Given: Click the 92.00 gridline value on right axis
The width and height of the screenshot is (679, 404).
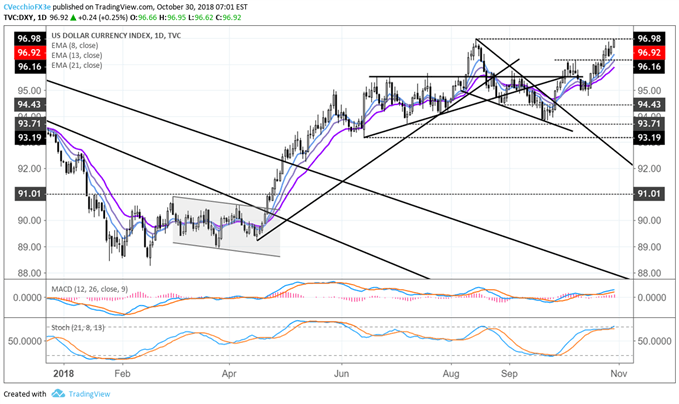Looking at the screenshot, I should point(649,168).
